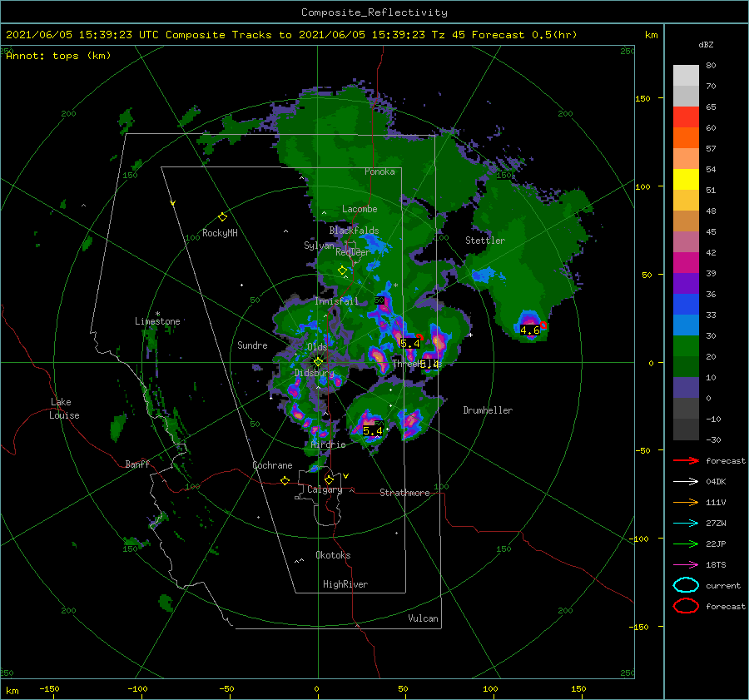Click the Okotoks town label
The image size is (749, 700).
[333, 555]
